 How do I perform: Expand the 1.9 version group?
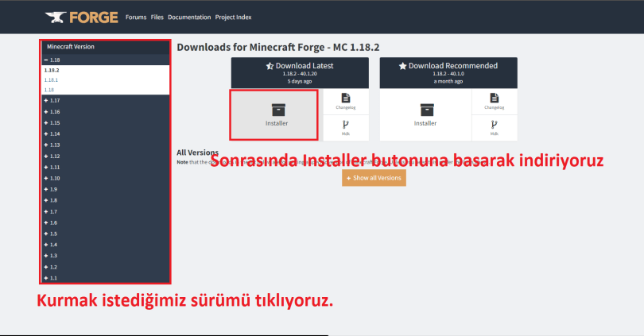(x=106, y=190)
